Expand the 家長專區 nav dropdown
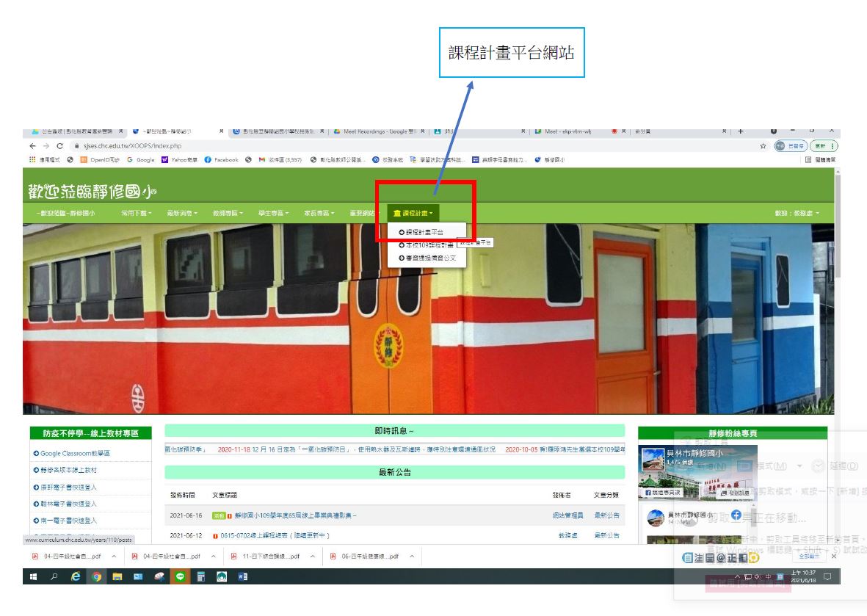Viewport: 867px width, 616px height. pos(319,213)
